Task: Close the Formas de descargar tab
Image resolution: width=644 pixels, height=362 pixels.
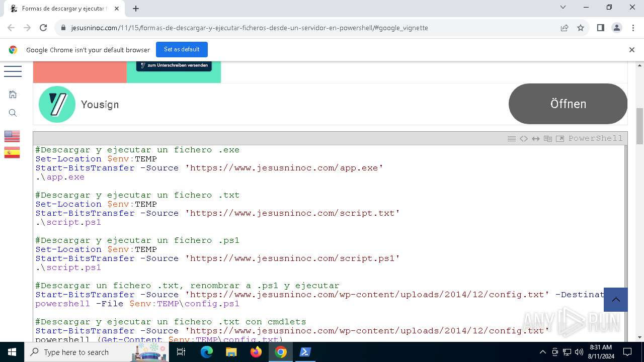Action: coord(116,9)
